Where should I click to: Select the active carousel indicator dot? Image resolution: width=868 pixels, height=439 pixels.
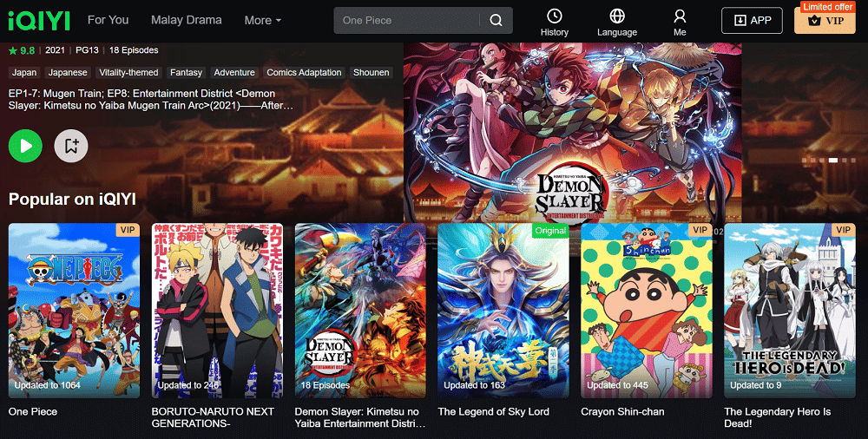833,161
